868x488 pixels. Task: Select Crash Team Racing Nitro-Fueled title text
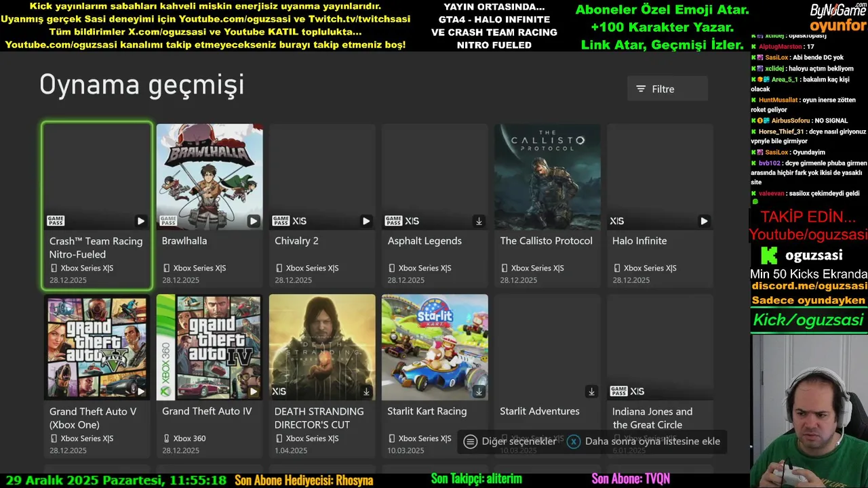click(x=96, y=247)
